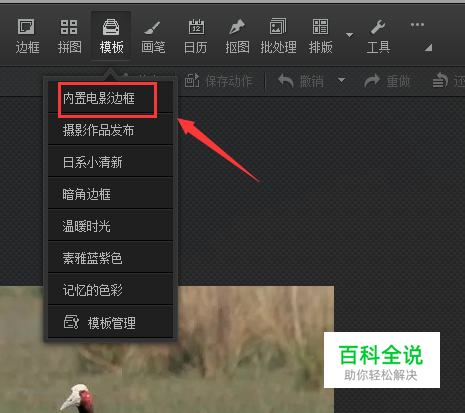Click 保存动作 (save action) button
This screenshot has width=465, height=413.
point(218,81)
